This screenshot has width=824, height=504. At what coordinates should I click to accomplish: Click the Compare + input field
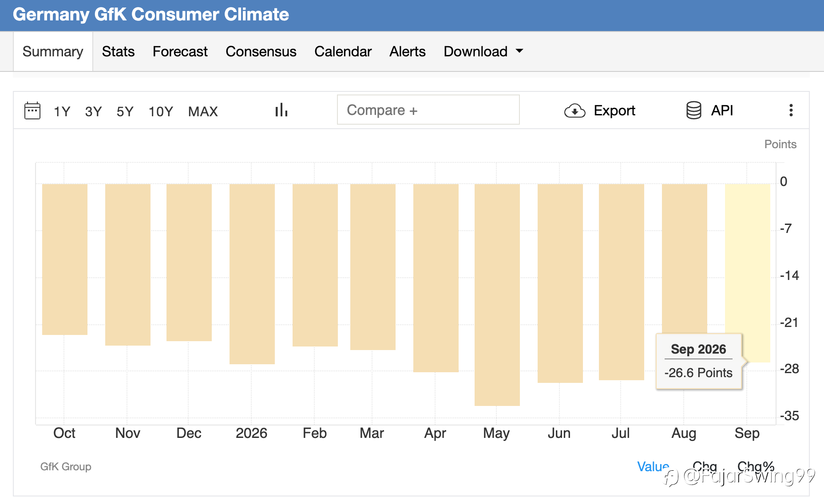pos(428,110)
